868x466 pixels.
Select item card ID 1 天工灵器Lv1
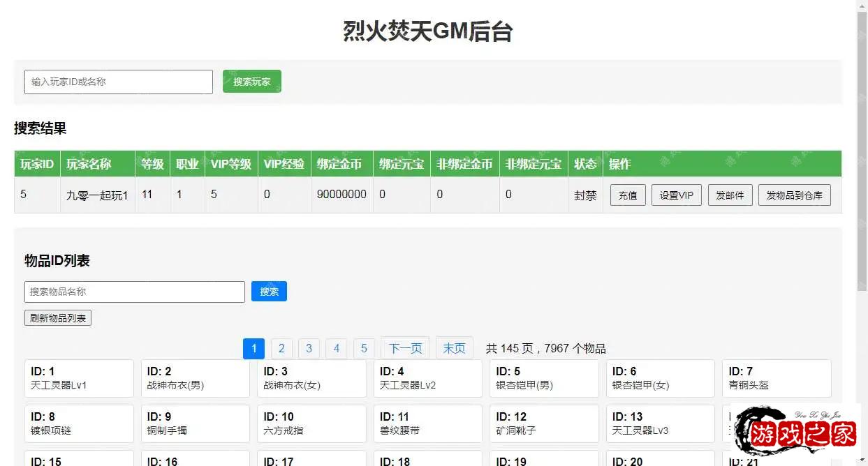[x=79, y=378]
